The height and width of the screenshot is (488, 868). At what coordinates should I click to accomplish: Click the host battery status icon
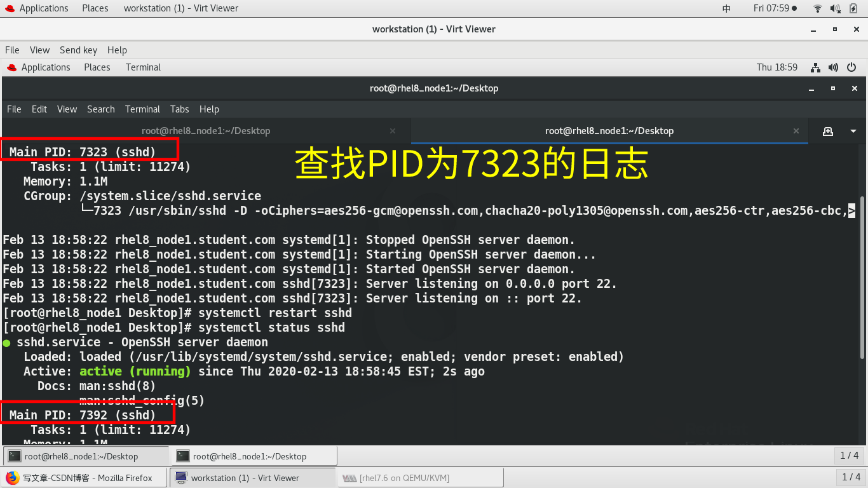tap(855, 8)
